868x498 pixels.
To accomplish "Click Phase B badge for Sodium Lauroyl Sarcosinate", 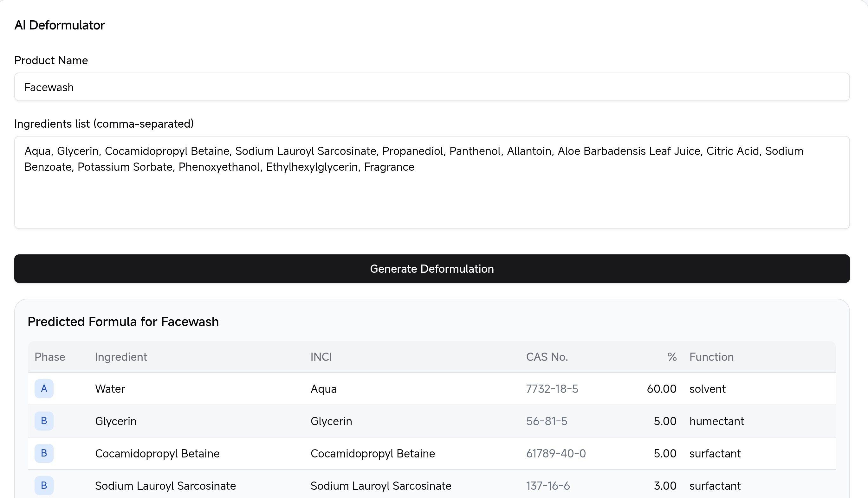I will point(44,486).
